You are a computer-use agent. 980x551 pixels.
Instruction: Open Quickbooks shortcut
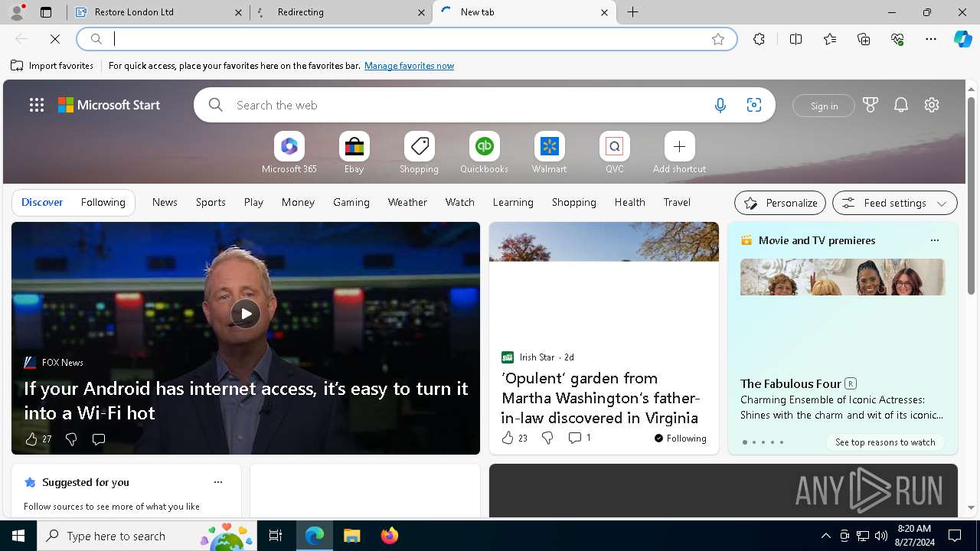484,153
